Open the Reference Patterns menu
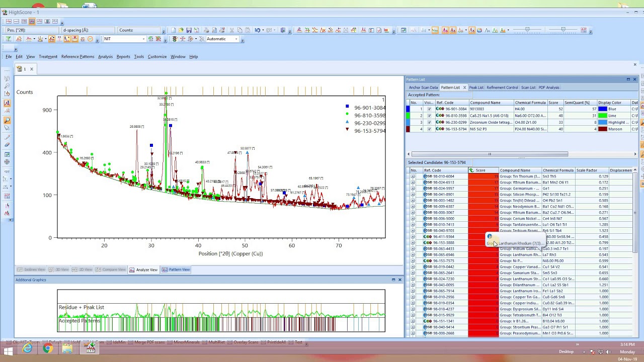This screenshot has width=644, height=362. [77, 56]
